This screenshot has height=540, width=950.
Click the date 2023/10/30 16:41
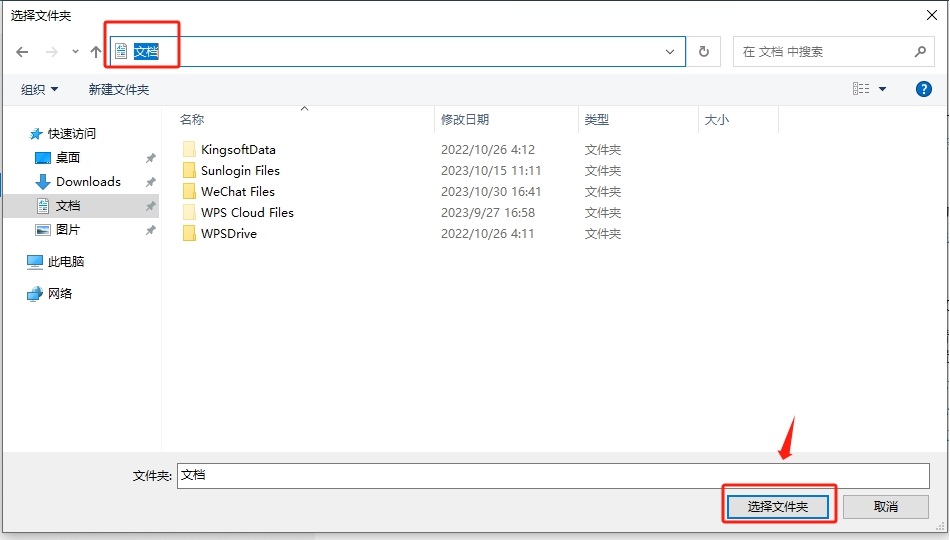491,192
